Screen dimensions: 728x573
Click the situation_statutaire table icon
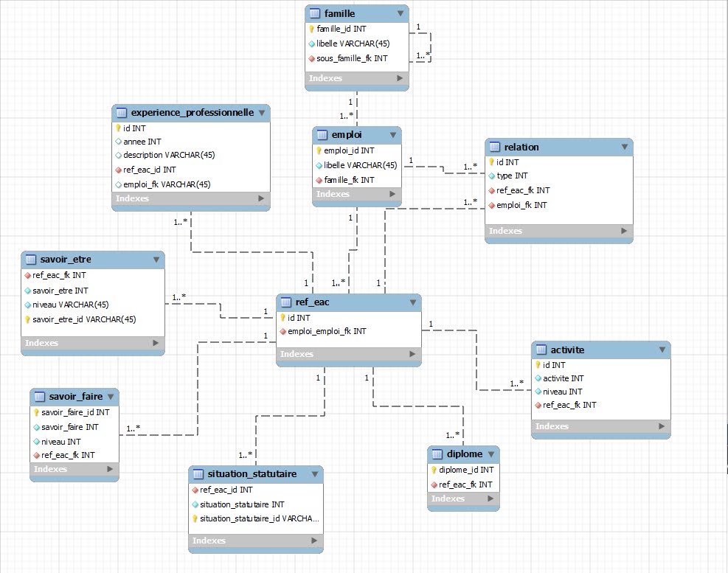point(198,473)
